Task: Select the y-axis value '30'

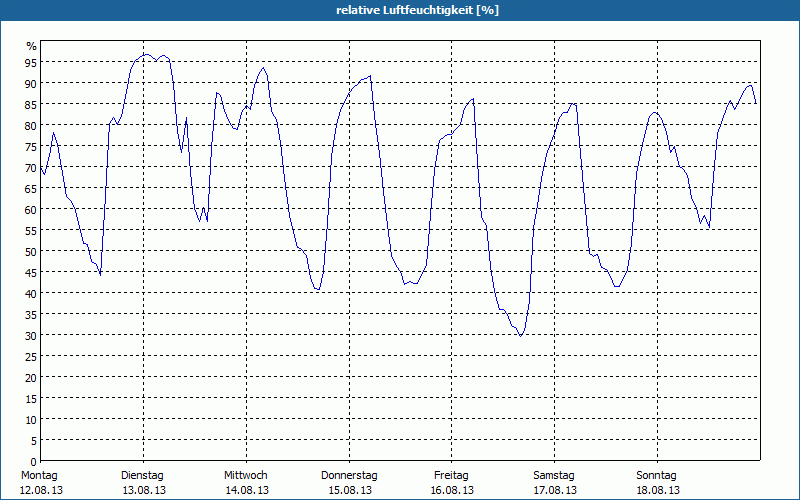Action: 31,336
